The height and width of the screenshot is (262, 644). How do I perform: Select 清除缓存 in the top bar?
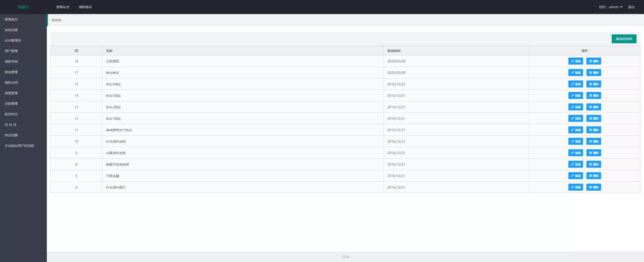click(x=85, y=7)
